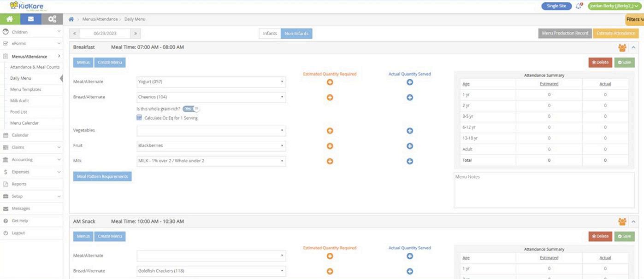
Task: Open Blackberries Fruit dropdown
Action: click(x=211, y=146)
